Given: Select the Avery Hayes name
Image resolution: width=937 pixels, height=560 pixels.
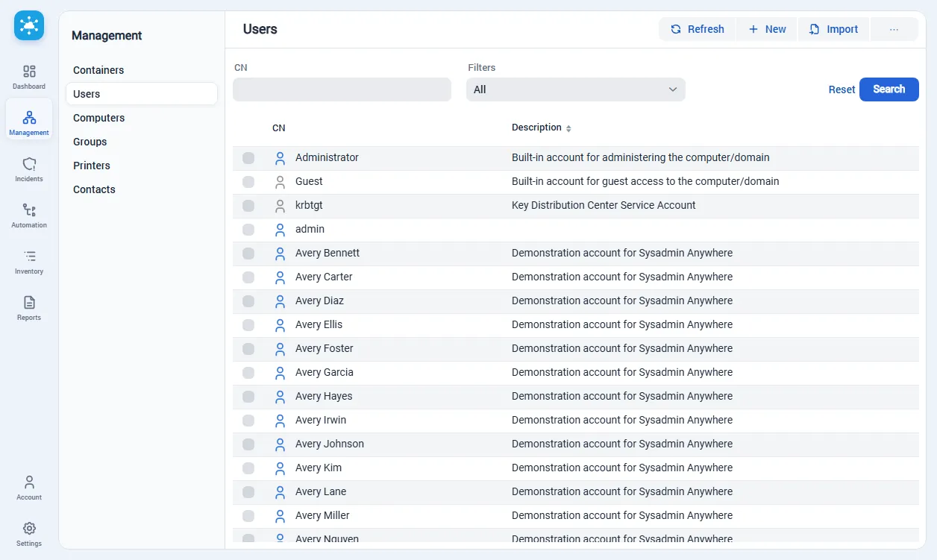Looking at the screenshot, I should (x=324, y=396).
